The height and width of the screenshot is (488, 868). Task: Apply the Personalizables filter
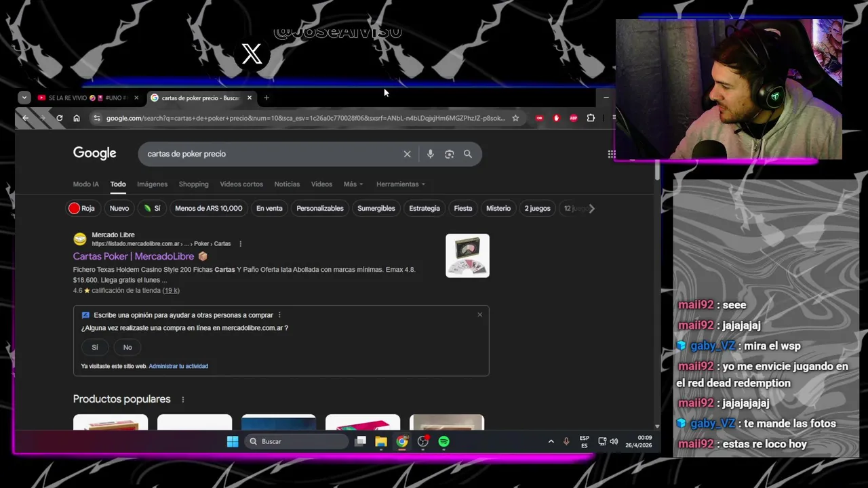pos(320,208)
